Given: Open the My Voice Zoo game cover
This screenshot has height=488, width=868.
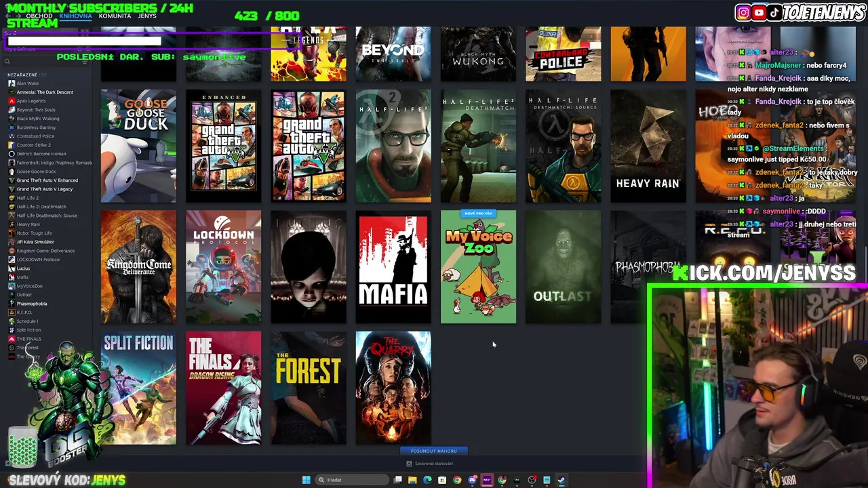Looking at the screenshot, I should 478,267.
